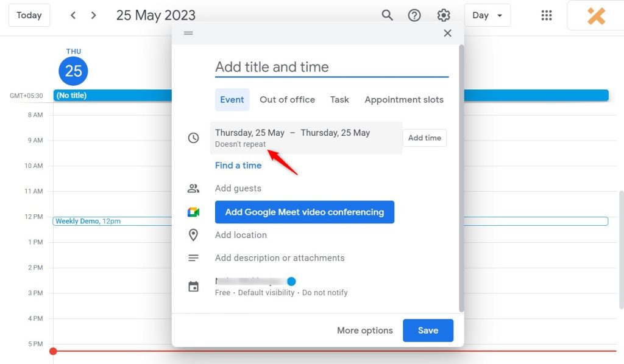The image size is (624, 364).
Task: Click the Google Meet camera icon
Action: click(x=193, y=212)
